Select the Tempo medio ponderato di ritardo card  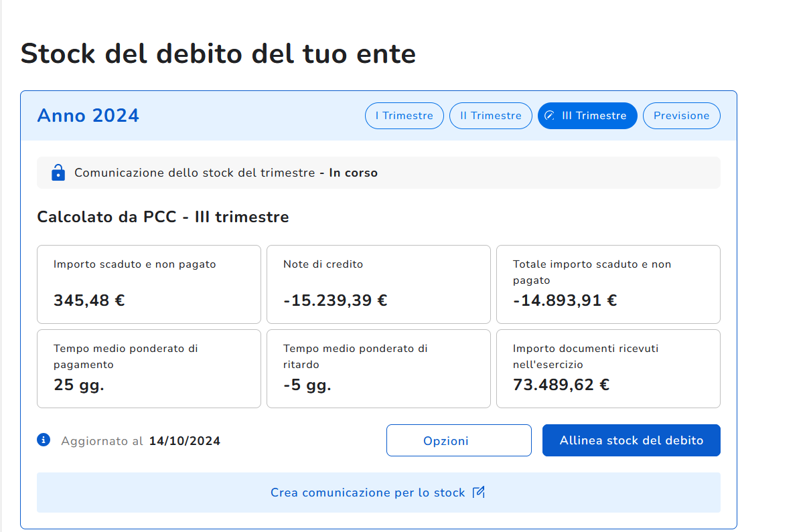378,368
